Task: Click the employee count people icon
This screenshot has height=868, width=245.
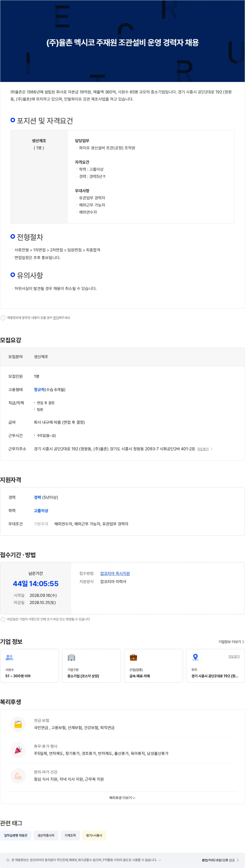Action: pyautogui.click(x=9, y=657)
